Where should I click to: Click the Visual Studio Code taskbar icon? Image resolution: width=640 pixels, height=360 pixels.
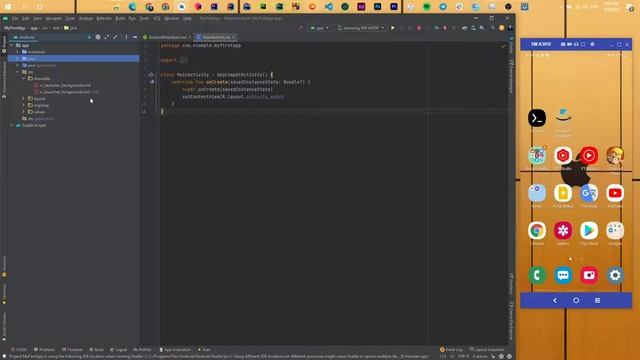point(329,7)
